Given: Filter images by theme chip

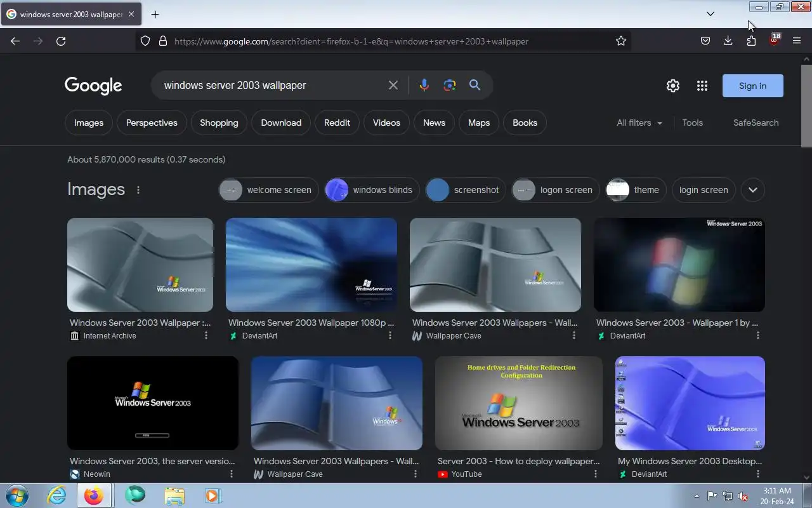Looking at the screenshot, I should coord(636,190).
